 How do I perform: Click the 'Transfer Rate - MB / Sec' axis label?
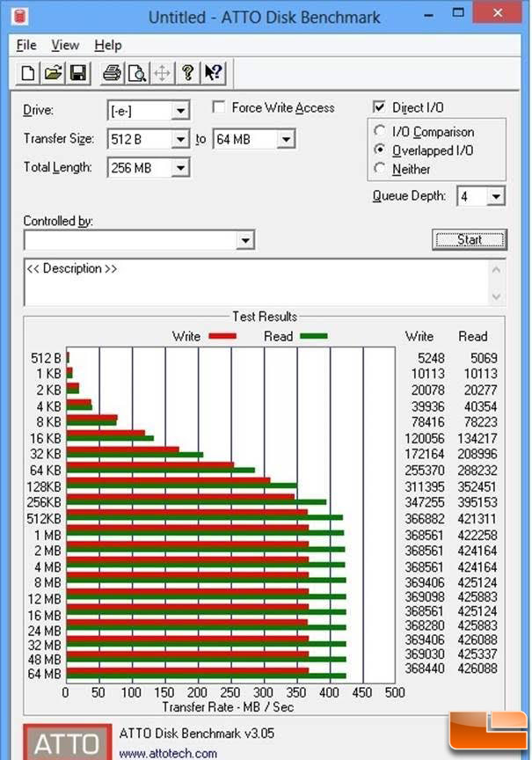(x=228, y=707)
